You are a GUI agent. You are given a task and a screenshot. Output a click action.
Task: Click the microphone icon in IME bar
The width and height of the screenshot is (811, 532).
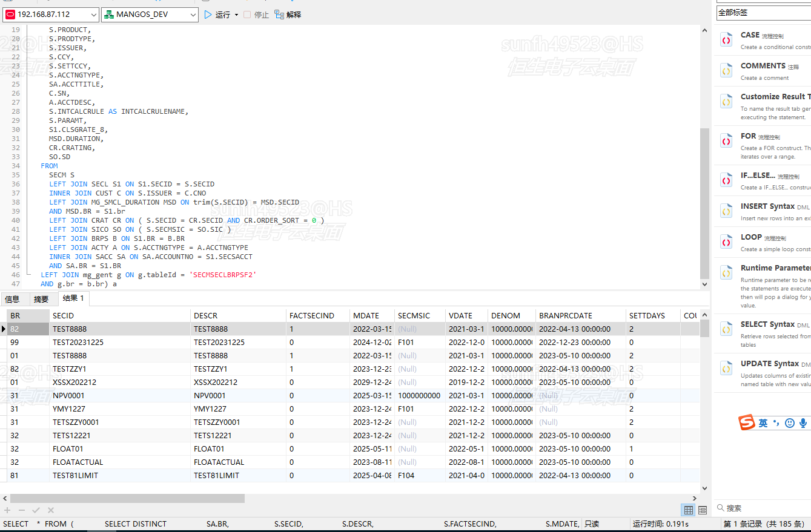(803, 423)
